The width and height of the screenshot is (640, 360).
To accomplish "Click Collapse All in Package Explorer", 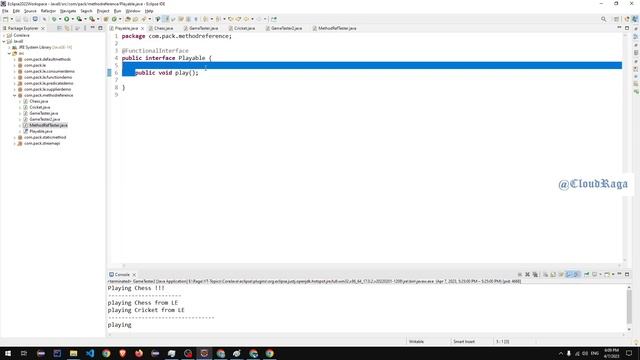I will click(59, 28).
